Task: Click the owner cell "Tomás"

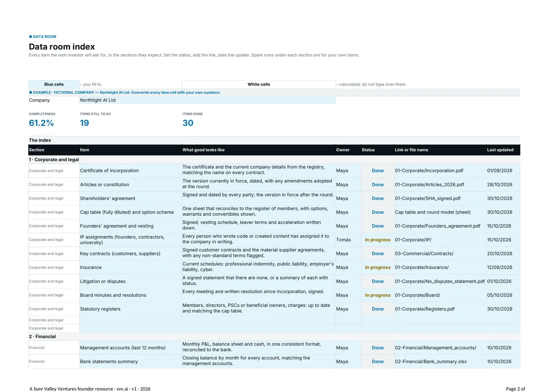Action: (348, 240)
